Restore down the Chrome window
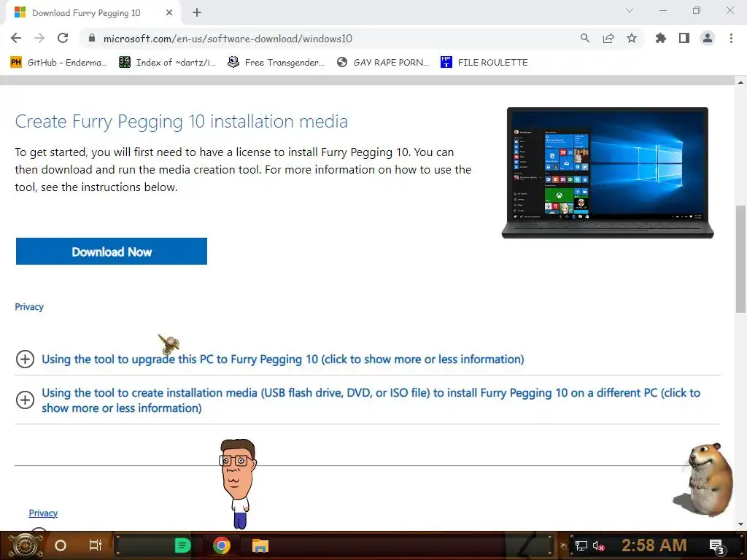Viewport: 747px width, 560px height. click(697, 10)
